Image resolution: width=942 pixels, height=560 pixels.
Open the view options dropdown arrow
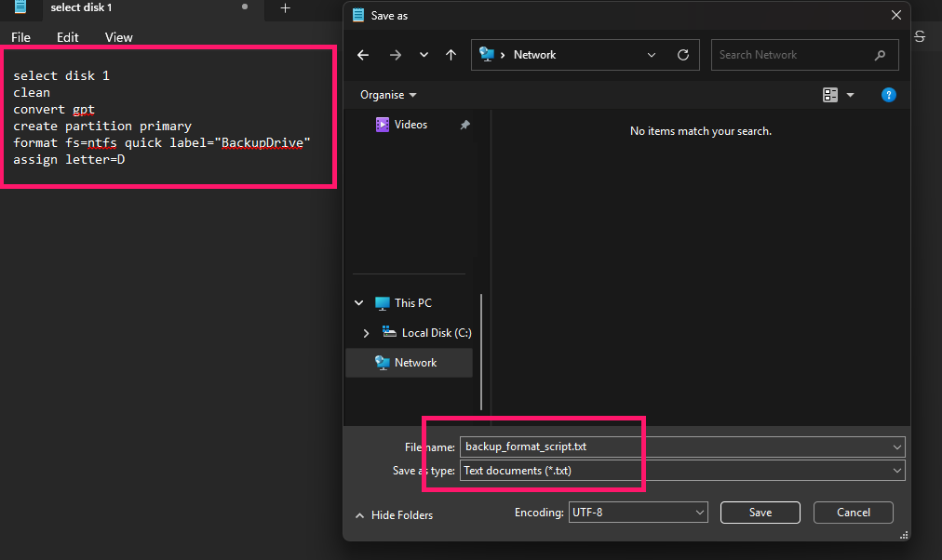point(850,95)
